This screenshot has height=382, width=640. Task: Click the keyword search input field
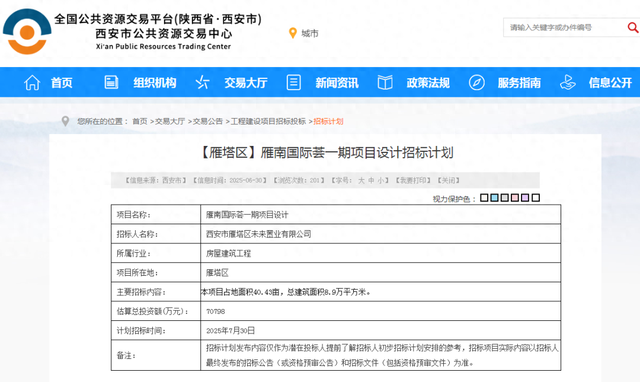pyautogui.click(x=565, y=27)
